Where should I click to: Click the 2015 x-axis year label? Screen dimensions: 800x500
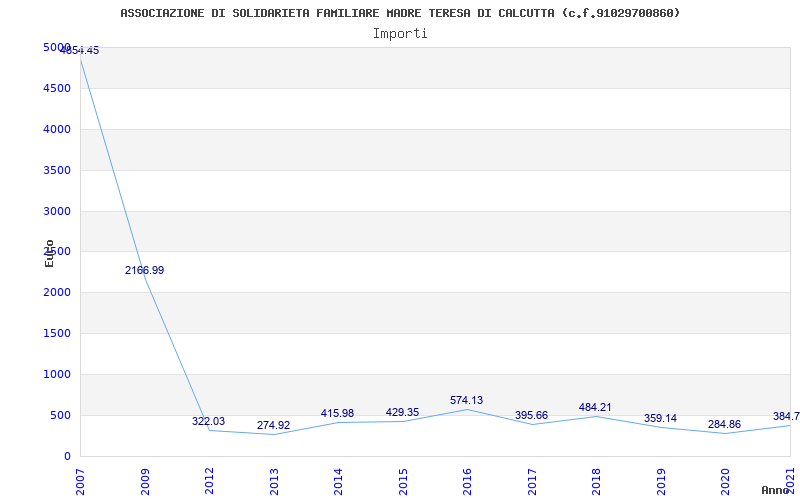coord(403,482)
